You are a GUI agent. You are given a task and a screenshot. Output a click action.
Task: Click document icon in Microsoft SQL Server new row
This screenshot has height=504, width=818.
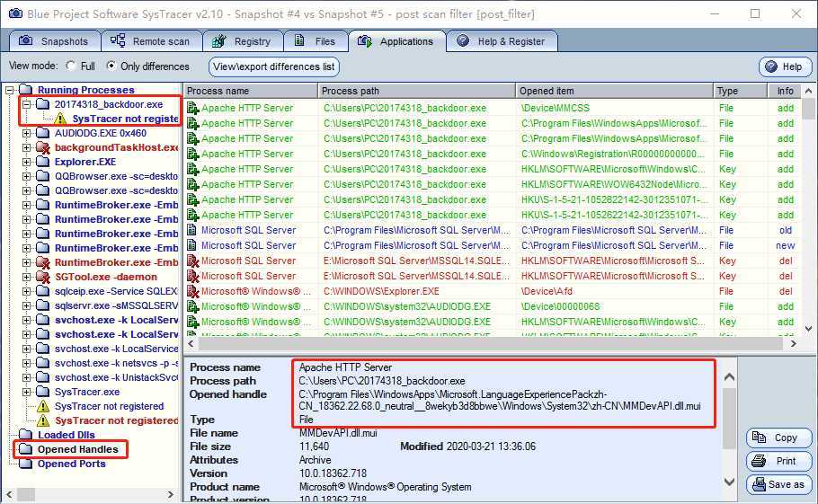(192, 245)
